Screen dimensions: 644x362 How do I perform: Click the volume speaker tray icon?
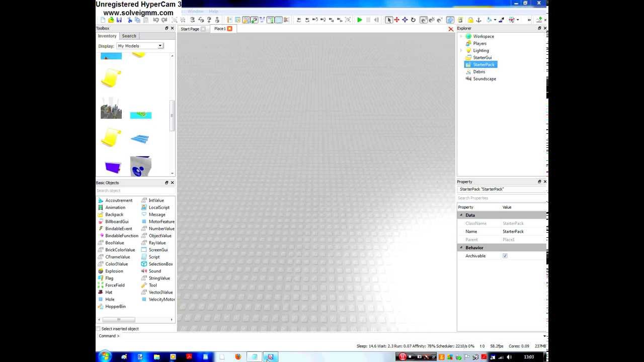[x=509, y=357]
